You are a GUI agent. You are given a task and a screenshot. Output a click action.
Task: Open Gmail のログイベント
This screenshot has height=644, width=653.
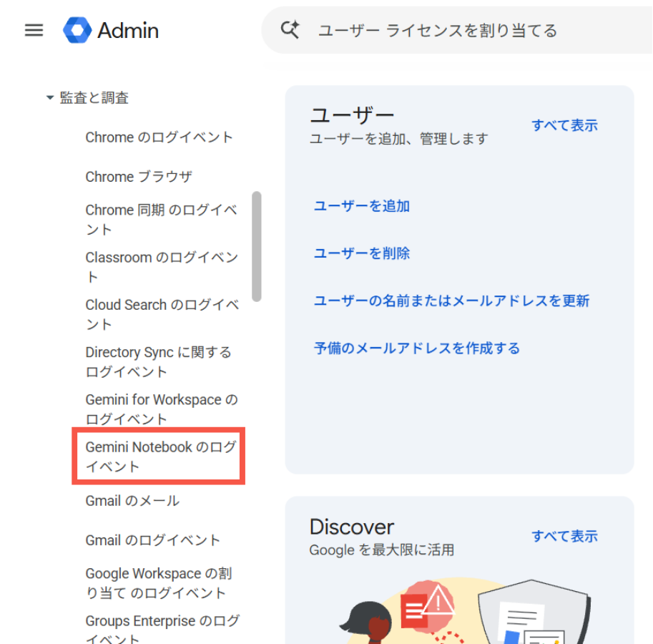(x=152, y=540)
